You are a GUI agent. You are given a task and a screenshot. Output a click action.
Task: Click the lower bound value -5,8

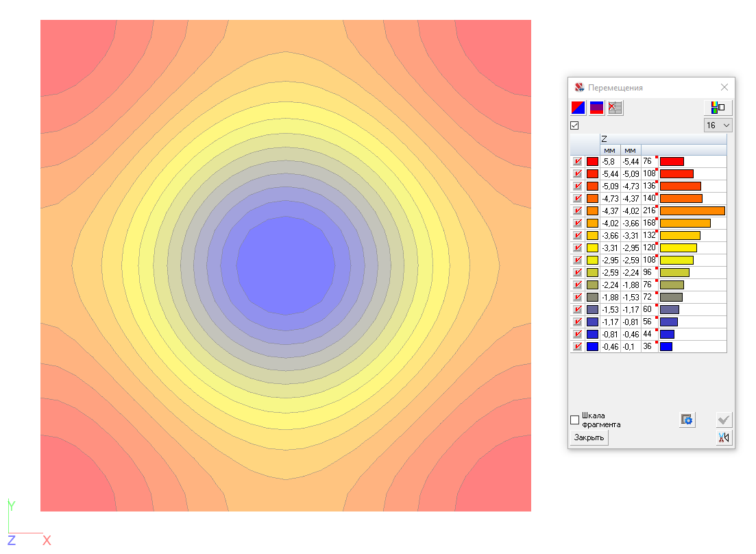609,162
